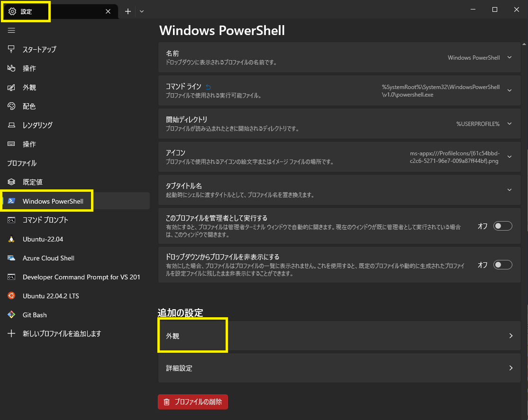The image size is (528, 420).
Task: Click the プロファイルの削除 button
Action: pos(192,402)
